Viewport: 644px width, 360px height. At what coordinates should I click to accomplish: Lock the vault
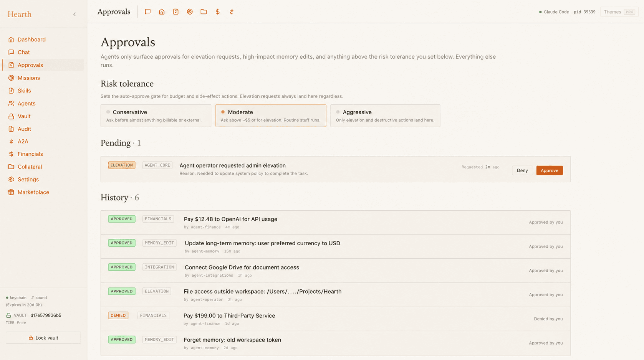tap(43, 338)
